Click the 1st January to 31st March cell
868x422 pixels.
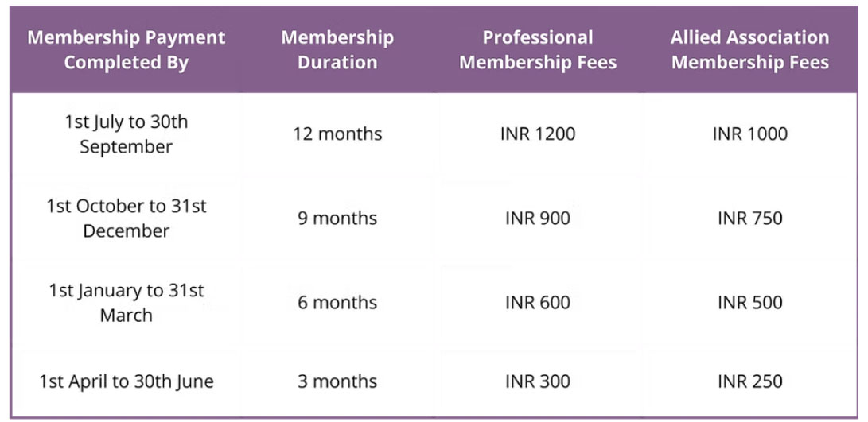click(127, 303)
